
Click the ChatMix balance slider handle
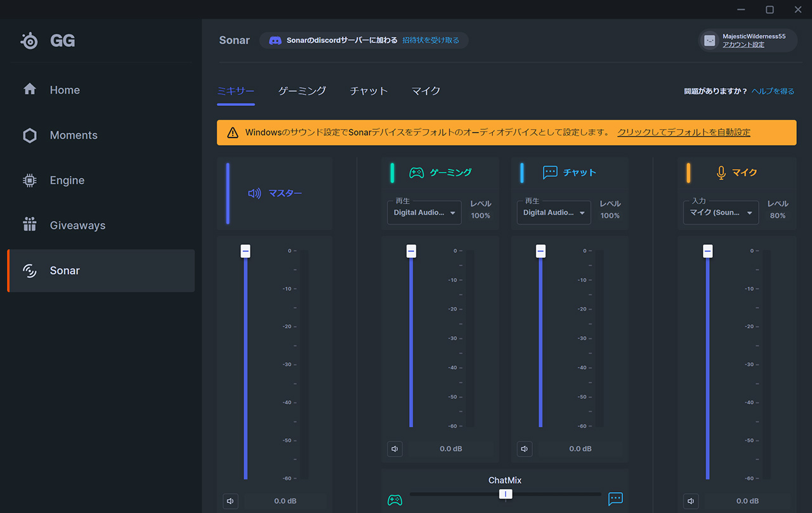pyautogui.click(x=506, y=494)
